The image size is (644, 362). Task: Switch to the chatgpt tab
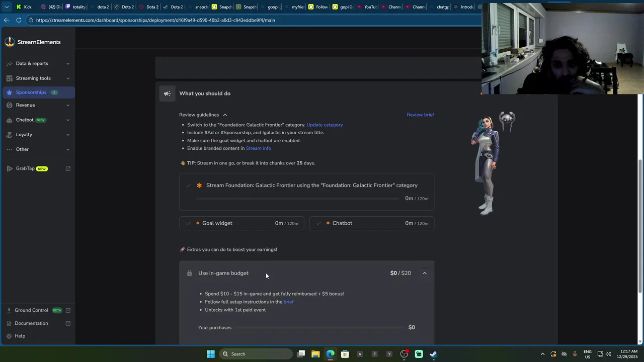coord(439,7)
